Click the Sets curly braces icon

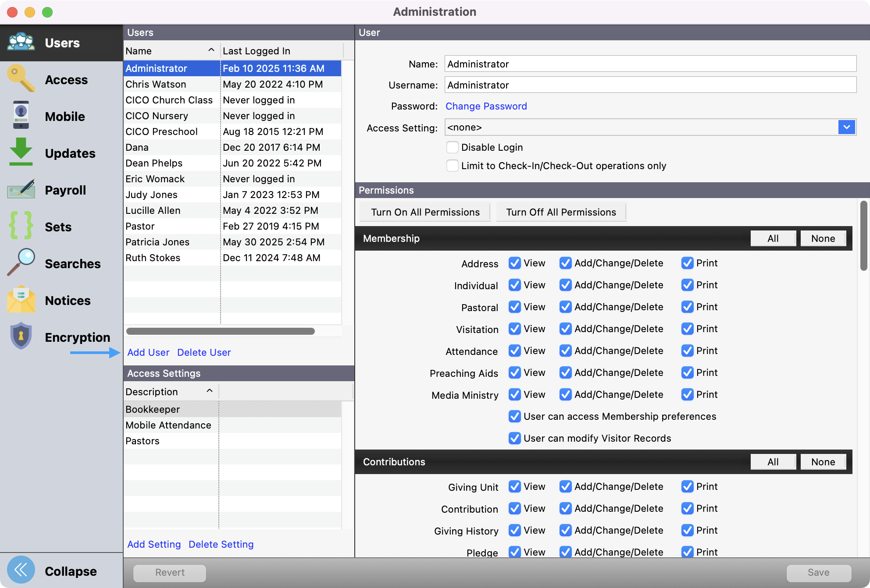click(21, 226)
